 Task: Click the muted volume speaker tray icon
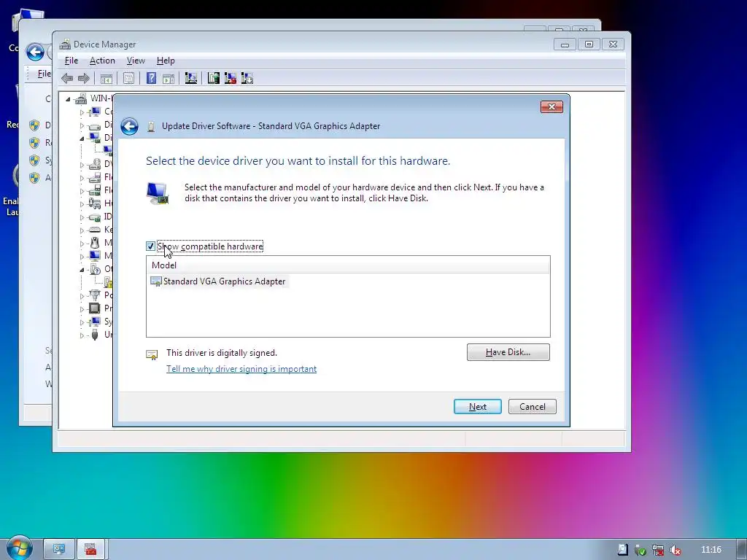(x=675, y=550)
